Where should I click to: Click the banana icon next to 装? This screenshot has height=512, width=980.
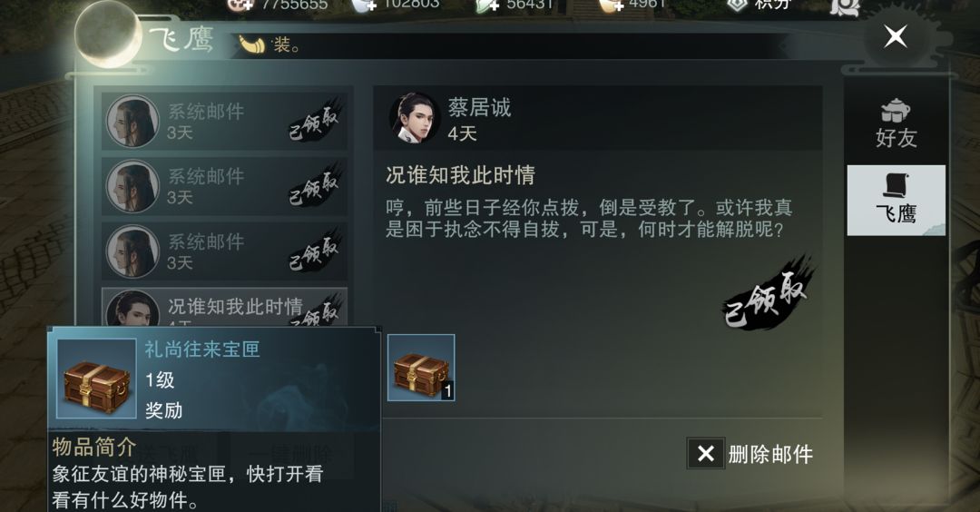tap(252, 44)
